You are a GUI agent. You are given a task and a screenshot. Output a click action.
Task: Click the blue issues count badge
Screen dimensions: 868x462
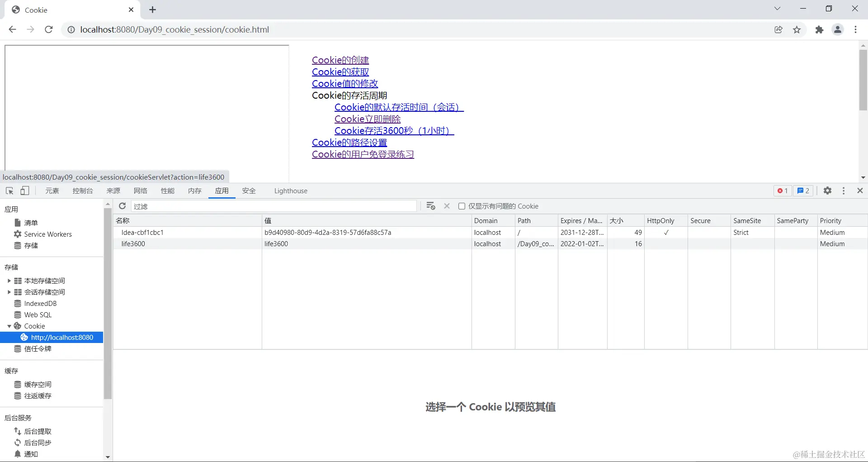click(x=803, y=191)
